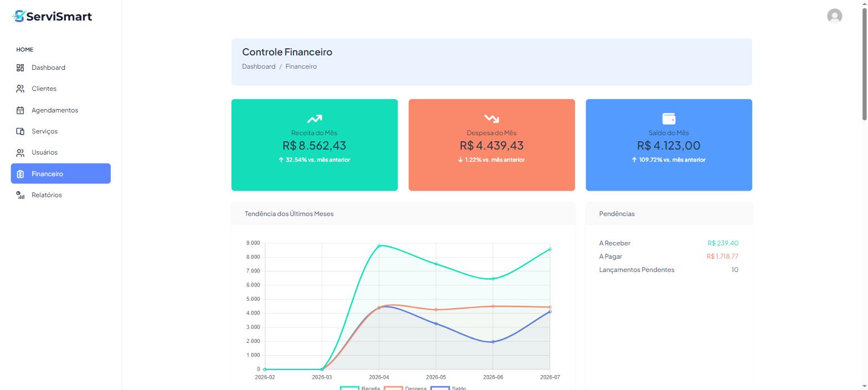The width and height of the screenshot is (868, 390).
Task: Click the scrollbar down arrow
Action: point(865,386)
